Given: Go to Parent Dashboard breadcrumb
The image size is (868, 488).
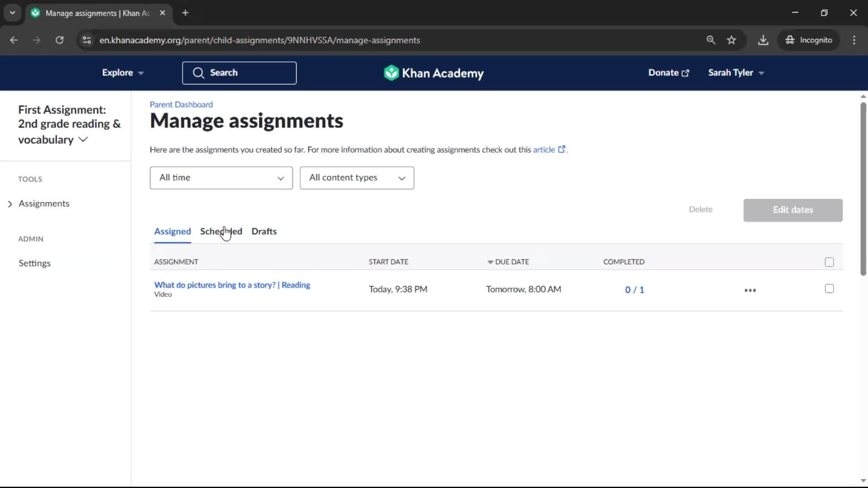Looking at the screenshot, I should (x=181, y=104).
